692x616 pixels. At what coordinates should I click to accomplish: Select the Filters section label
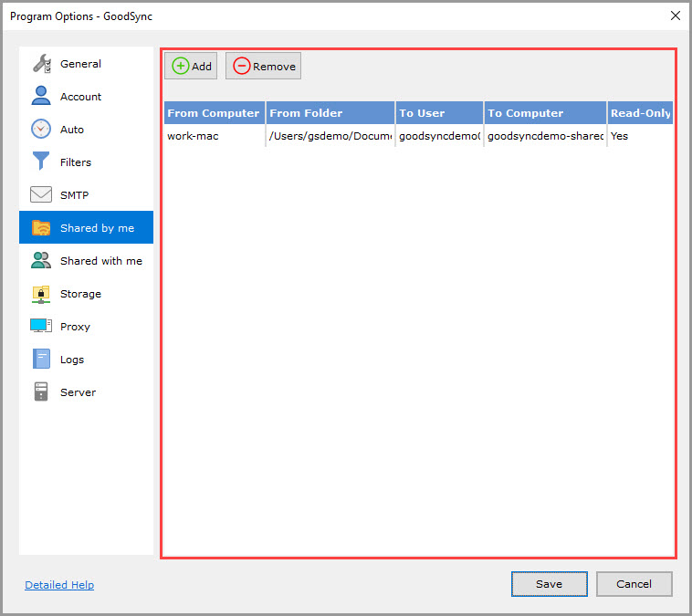76,162
